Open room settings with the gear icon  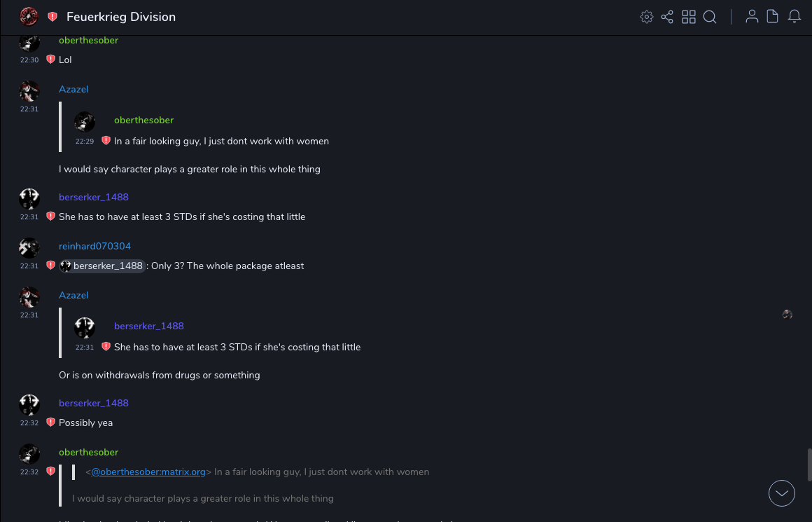(x=647, y=17)
